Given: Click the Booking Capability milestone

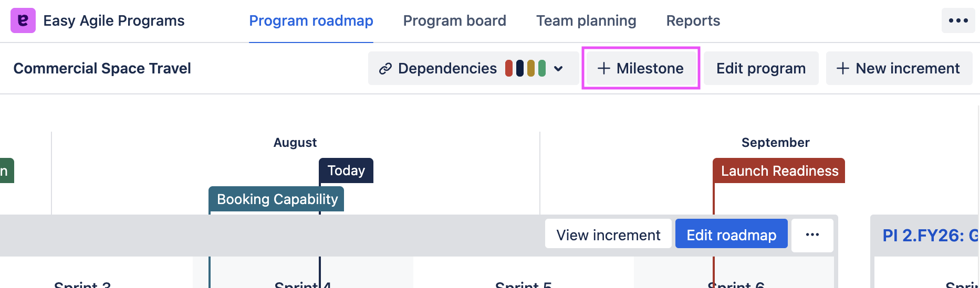Looking at the screenshot, I should click(x=277, y=199).
